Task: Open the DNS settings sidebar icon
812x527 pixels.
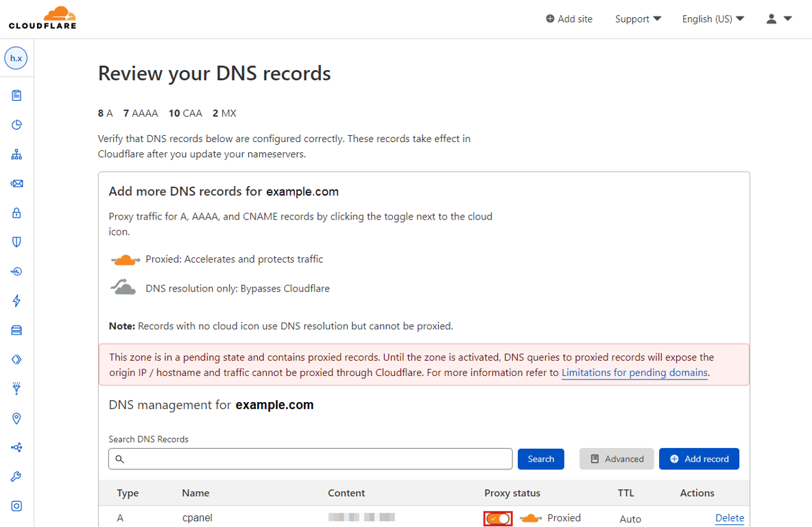Action: pyautogui.click(x=16, y=154)
